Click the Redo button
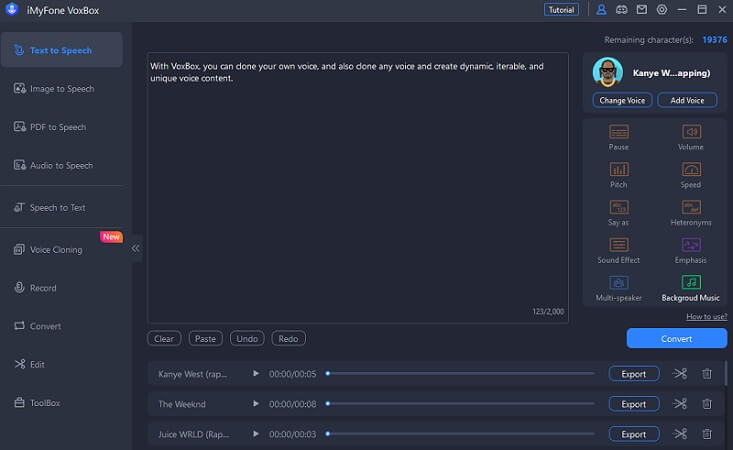This screenshot has height=450, width=733. click(x=288, y=339)
